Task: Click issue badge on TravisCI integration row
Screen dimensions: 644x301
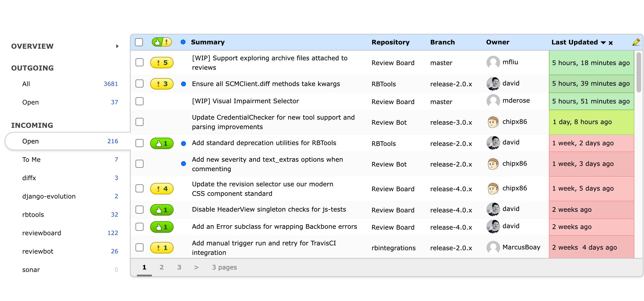Action: click(x=162, y=247)
